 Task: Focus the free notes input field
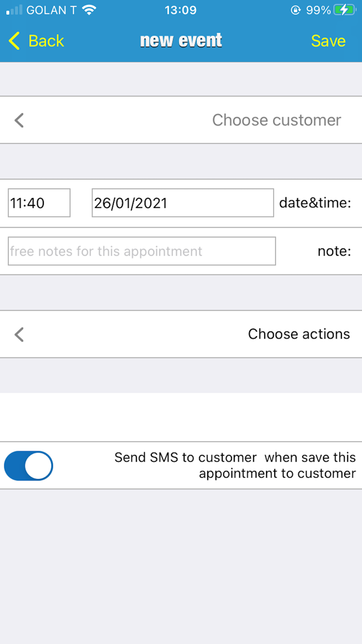click(142, 251)
